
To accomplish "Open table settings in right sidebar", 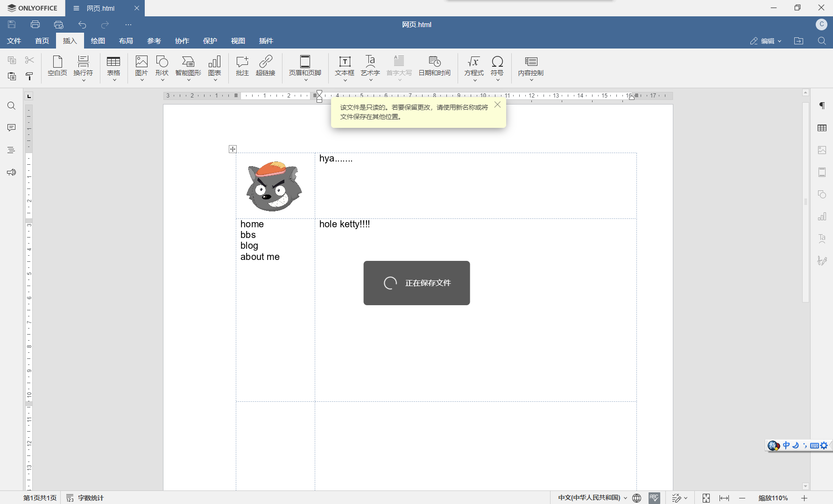I will point(822,128).
